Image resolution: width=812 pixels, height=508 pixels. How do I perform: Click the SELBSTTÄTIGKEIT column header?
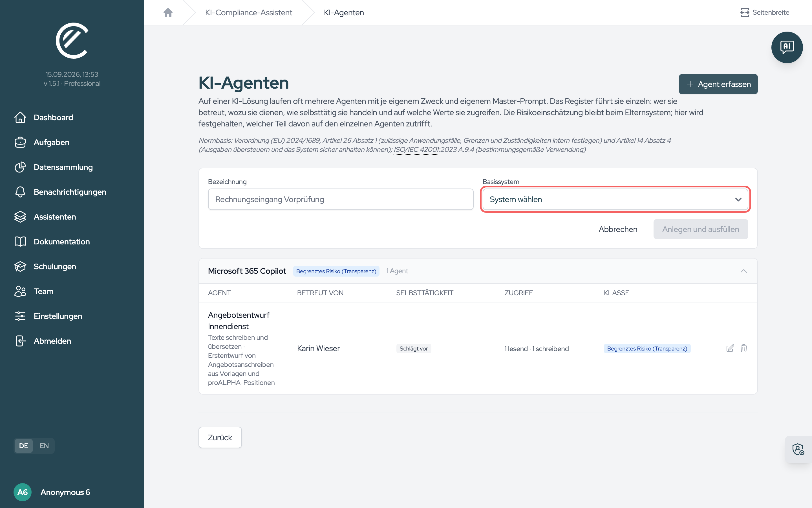pyautogui.click(x=424, y=293)
